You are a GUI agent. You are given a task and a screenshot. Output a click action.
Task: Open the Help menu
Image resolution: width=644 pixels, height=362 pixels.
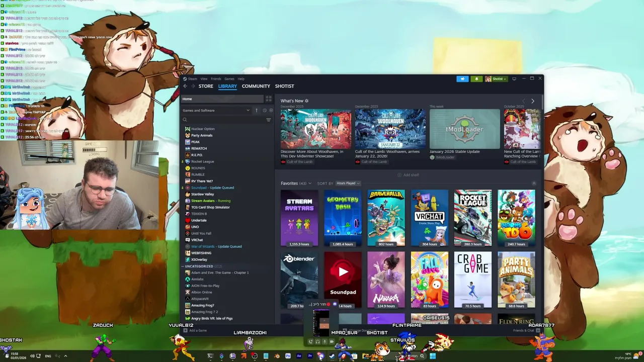[x=241, y=79]
